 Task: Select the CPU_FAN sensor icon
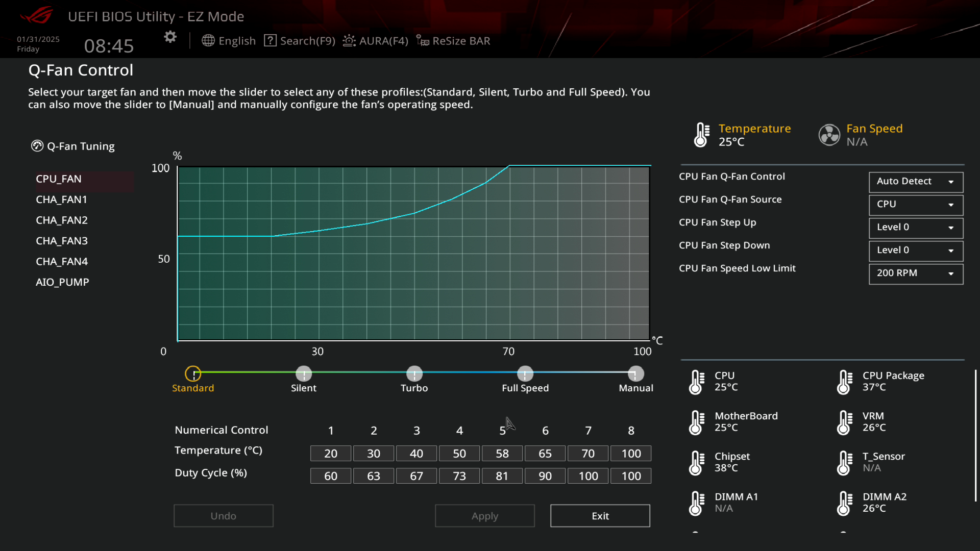click(x=58, y=178)
